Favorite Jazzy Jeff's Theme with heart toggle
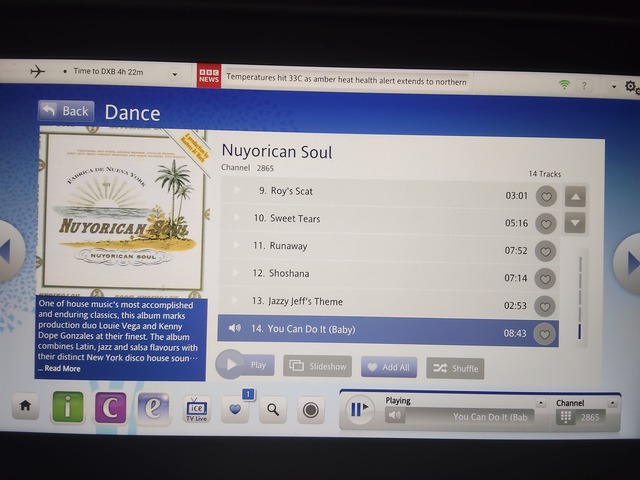This screenshot has width=640, height=480. pyautogui.click(x=544, y=307)
